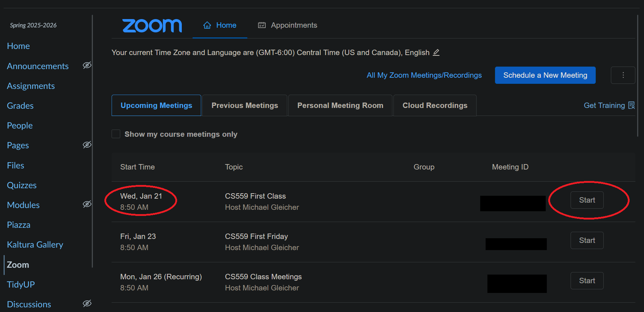Click the Start Time column header
The width and height of the screenshot is (644, 312).
pyautogui.click(x=138, y=167)
